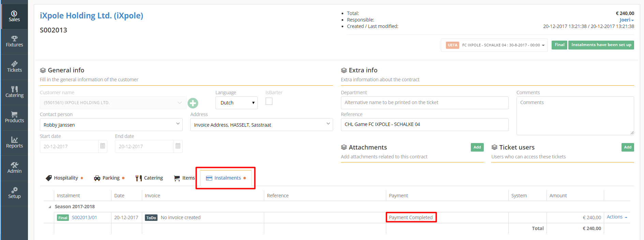Open Setup gears in sidebar

point(14,193)
